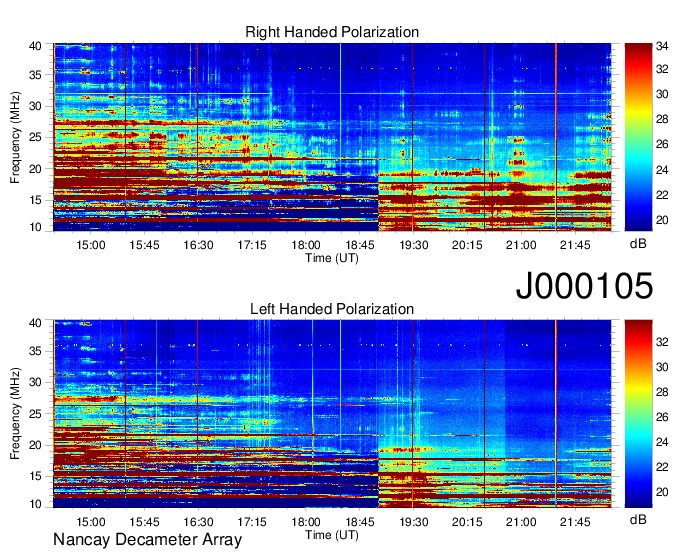Click the 22 value on lower color bar
The width and height of the screenshot is (680, 552).
(x=662, y=467)
